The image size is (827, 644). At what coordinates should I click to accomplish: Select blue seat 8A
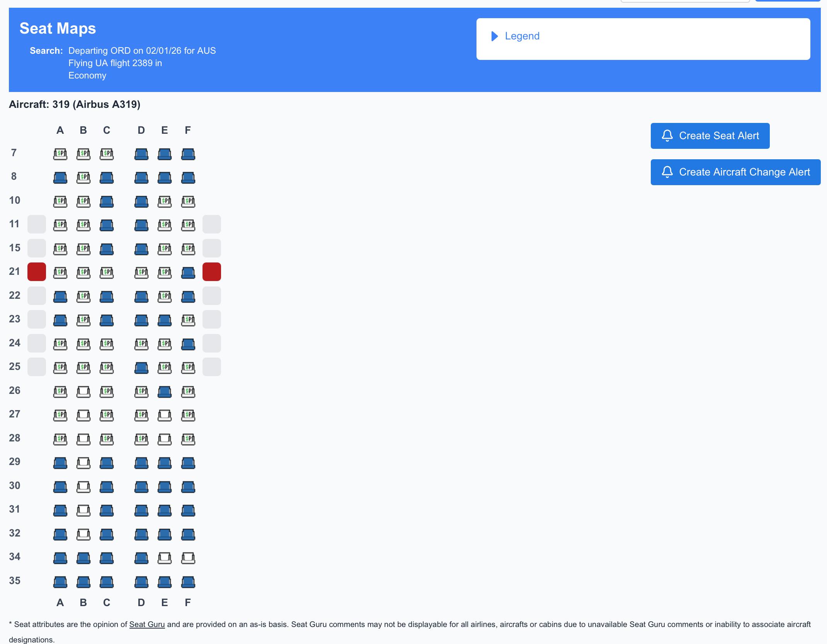point(60,177)
